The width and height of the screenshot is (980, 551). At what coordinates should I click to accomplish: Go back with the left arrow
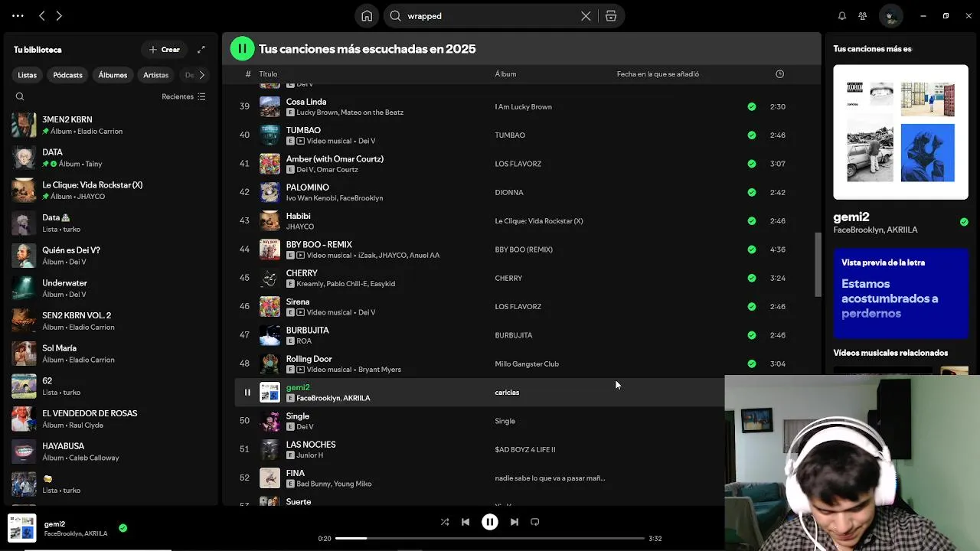click(x=42, y=15)
